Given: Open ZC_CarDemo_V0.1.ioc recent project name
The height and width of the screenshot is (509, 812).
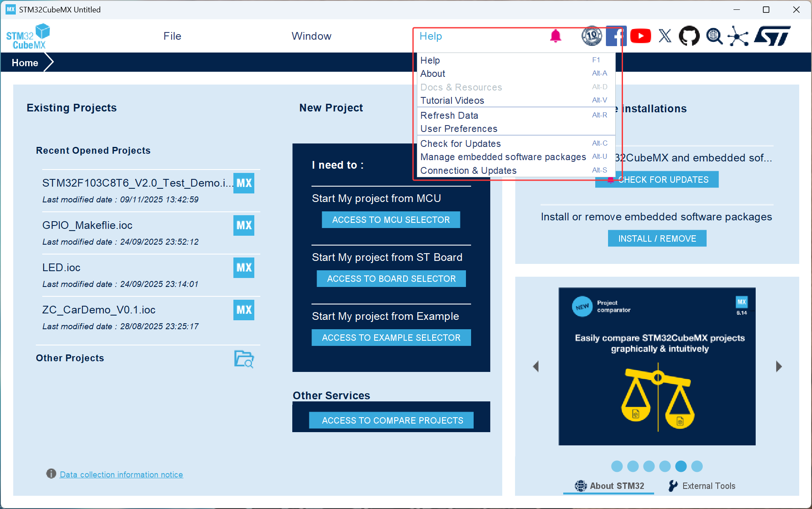Looking at the screenshot, I should point(99,310).
